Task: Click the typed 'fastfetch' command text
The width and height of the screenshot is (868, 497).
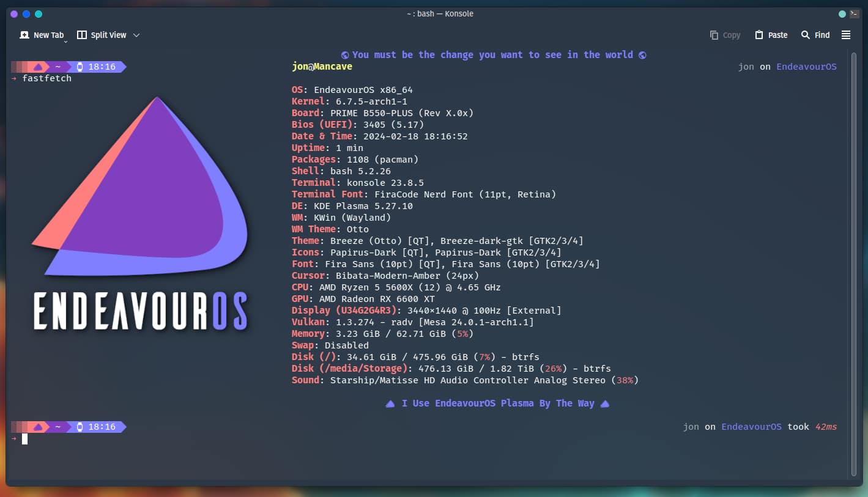Action: click(47, 78)
